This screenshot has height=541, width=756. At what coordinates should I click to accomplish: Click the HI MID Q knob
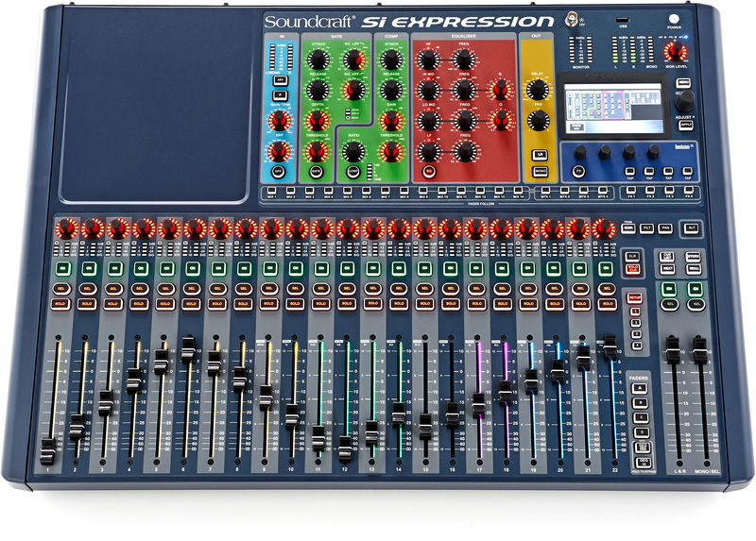tap(501, 90)
